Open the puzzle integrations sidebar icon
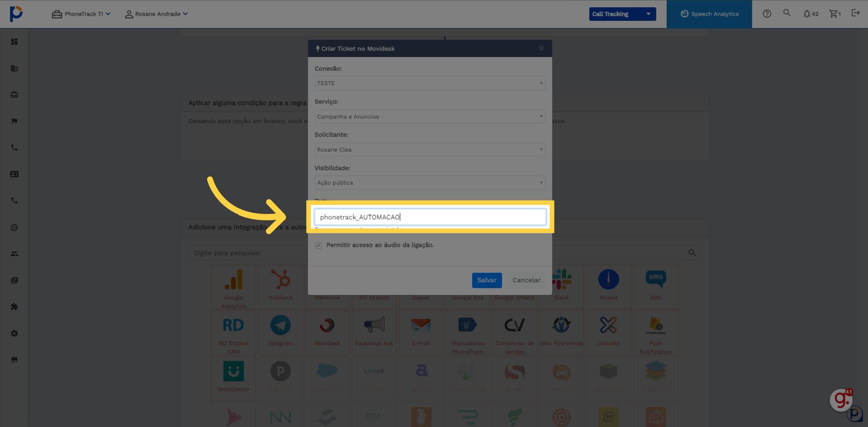The height and width of the screenshot is (427, 868). [x=14, y=307]
